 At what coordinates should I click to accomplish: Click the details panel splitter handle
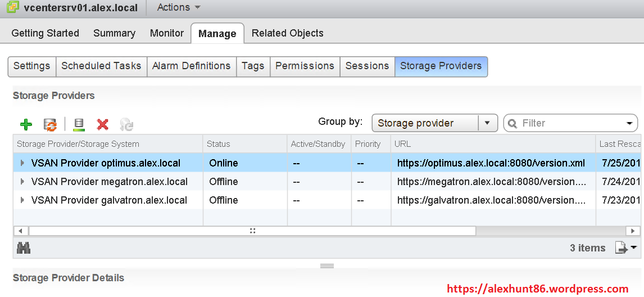coord(327,265)
